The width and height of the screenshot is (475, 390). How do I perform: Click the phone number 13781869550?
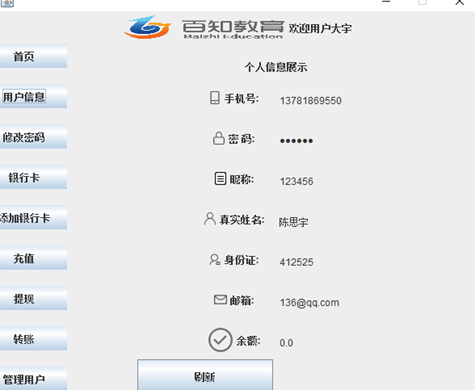click(x=311, y=101)
